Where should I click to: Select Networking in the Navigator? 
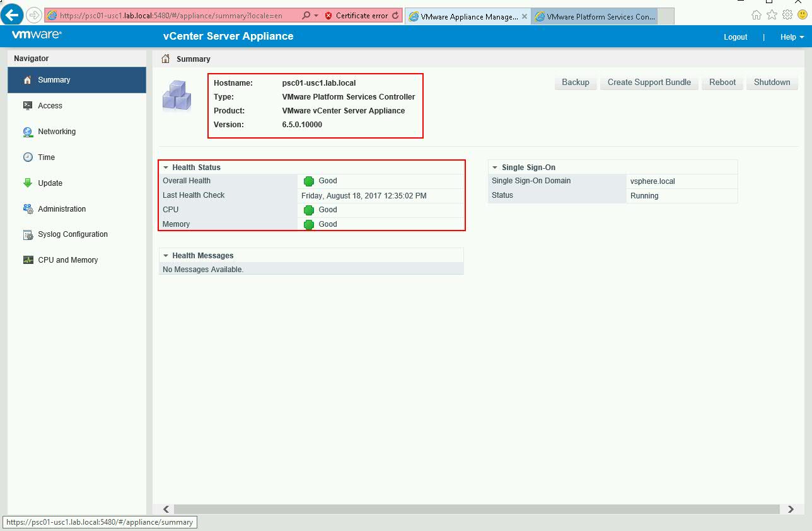77,132
